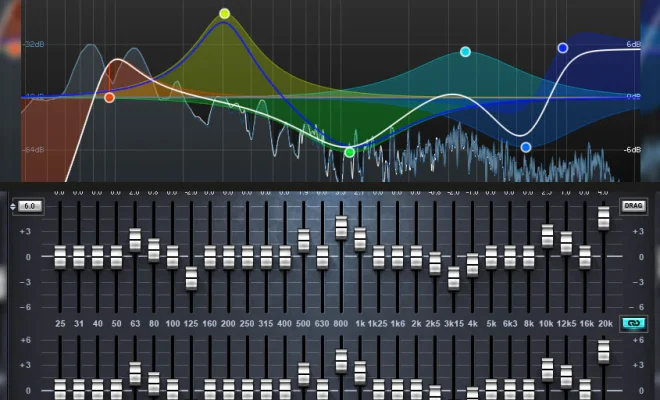Viewport: 660px width, 400px height.
Task: Select the green EQ band node
Action: 349,152
